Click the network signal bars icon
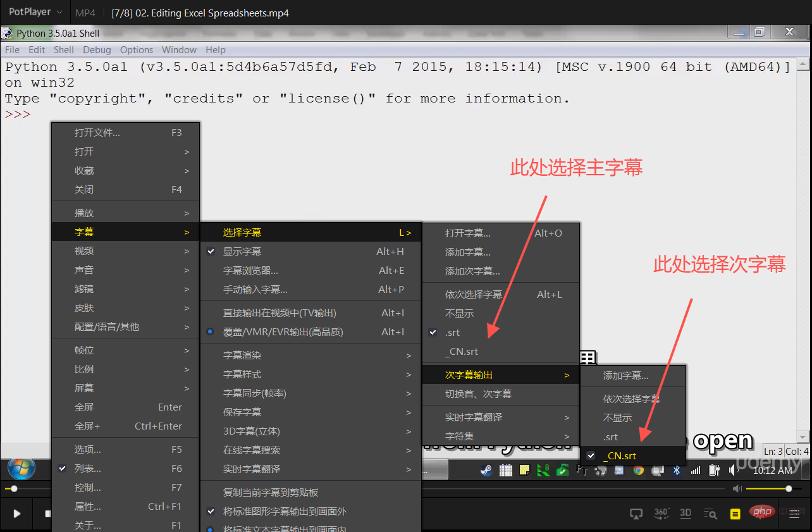The image size is (812, 532). coord(696,469)
